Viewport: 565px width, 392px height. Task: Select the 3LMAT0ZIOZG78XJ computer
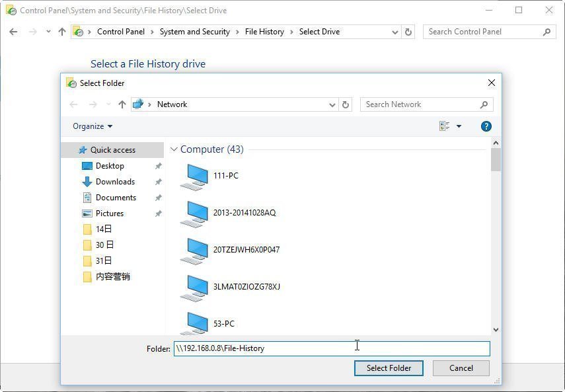[246, 287]
